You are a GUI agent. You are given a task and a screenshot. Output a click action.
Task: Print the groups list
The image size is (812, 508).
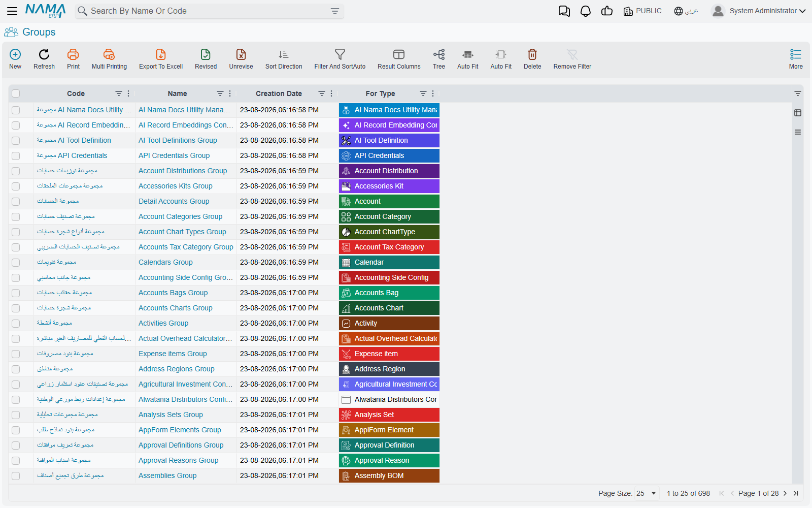pos(73,59)
